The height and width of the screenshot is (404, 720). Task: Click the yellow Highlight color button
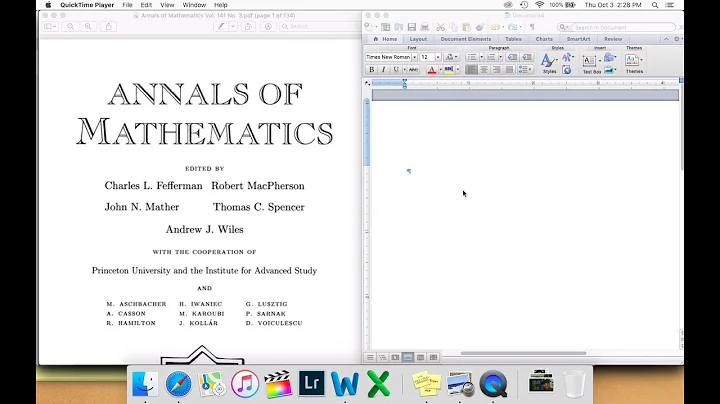[449, 70]
